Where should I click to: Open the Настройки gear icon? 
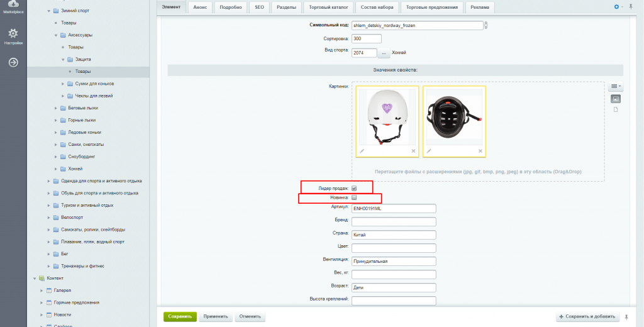point(13,33)
